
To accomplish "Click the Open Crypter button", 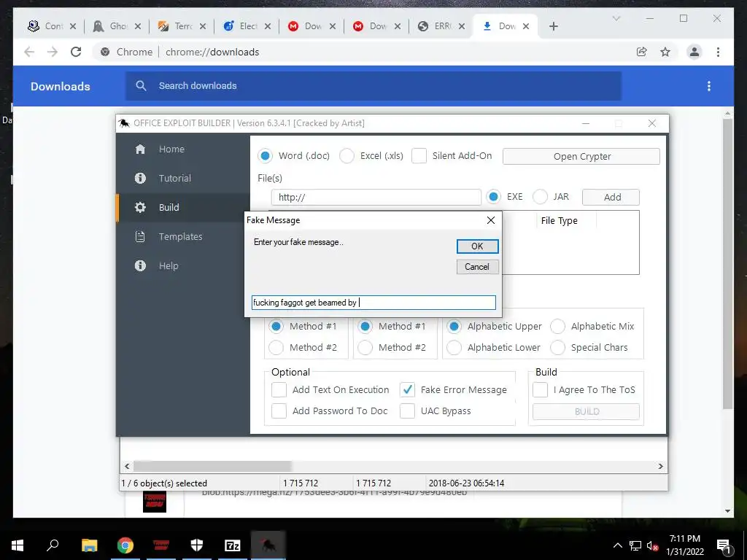I will coord(581,156).
